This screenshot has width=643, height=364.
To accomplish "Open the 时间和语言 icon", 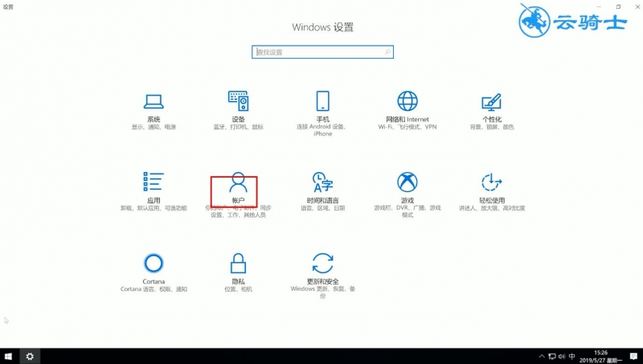I will [323, 182].
